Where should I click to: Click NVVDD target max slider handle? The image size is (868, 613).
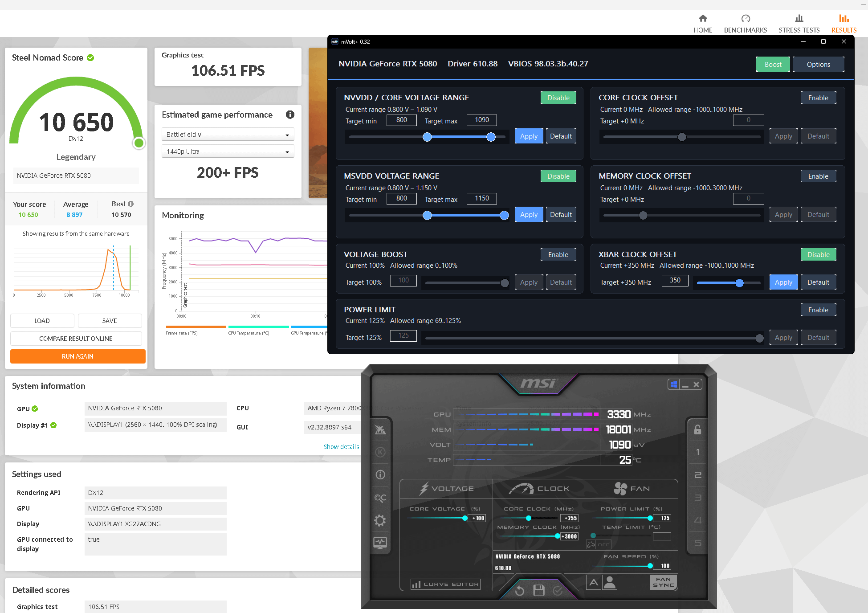coord(491,137)
